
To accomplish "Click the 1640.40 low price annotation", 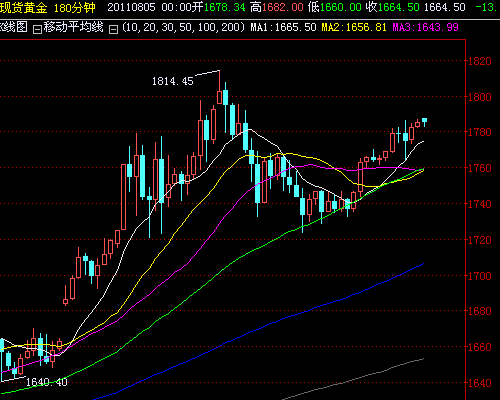I will [x=47, y=382].
